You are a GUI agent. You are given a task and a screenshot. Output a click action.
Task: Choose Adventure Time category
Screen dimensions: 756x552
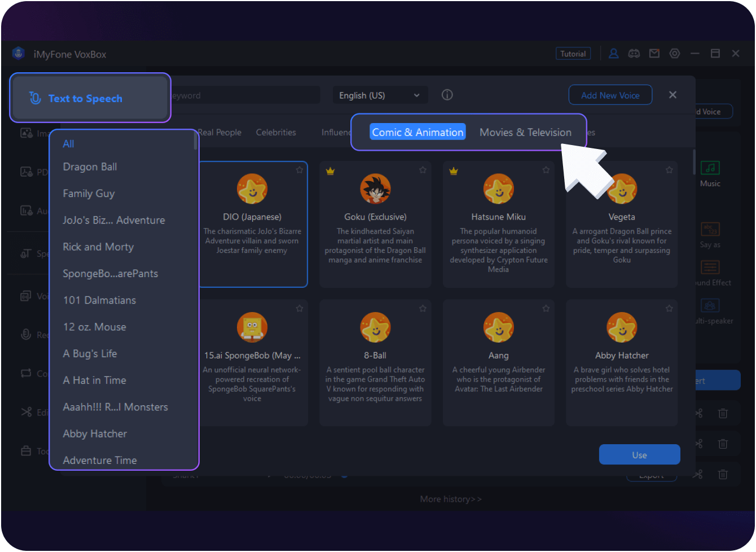coord(100,460)
